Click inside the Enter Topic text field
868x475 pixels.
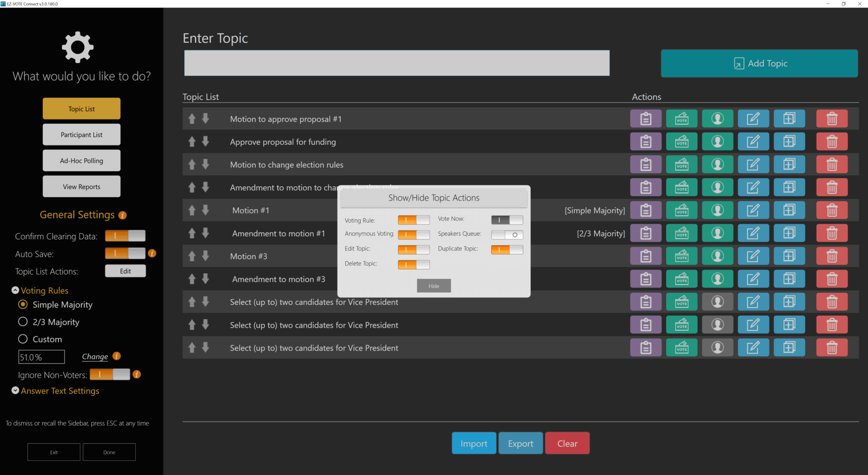(396, 63)
